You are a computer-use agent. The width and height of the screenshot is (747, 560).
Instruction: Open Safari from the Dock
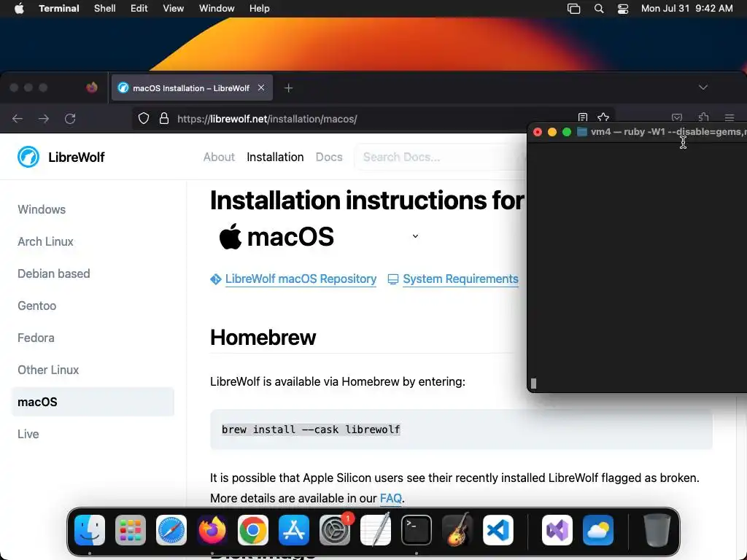click(171, 530)
